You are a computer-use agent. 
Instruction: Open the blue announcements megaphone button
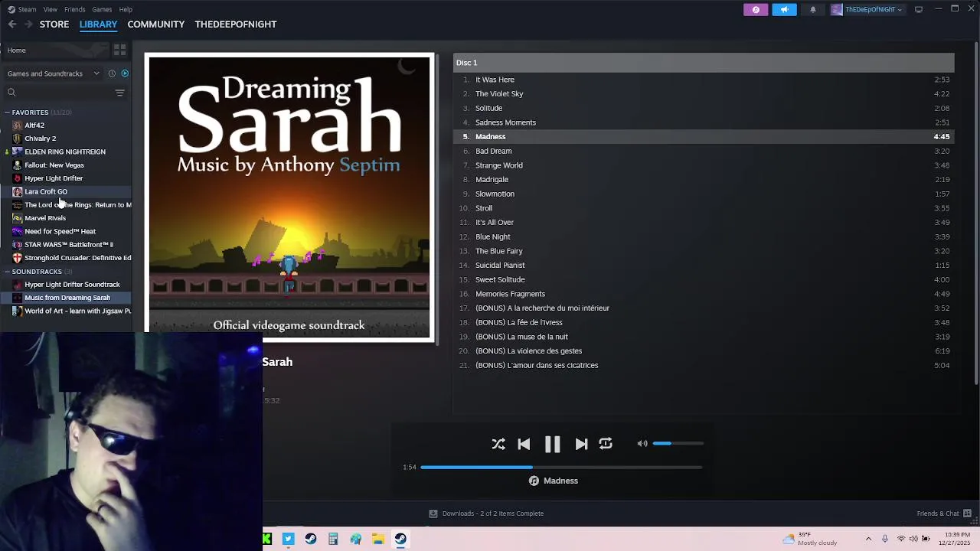(x=784, y=9)
